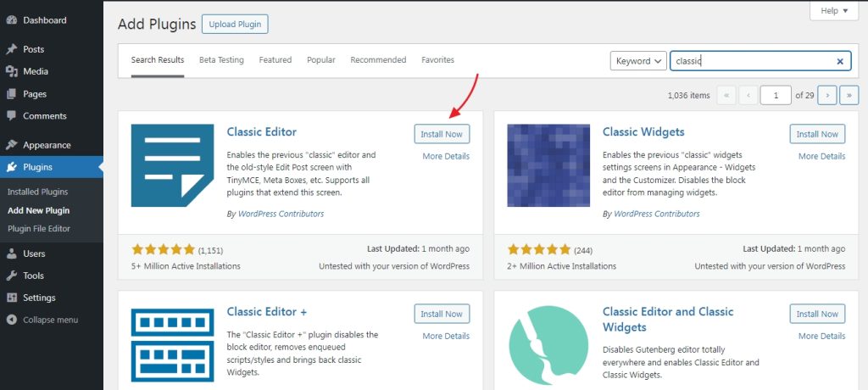
Task: Click the Dashboard gauge icon in sidebar
Action: [x=12, y=20]
